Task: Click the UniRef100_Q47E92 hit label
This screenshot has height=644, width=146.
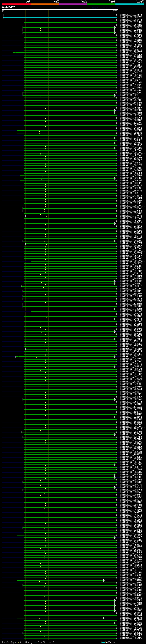Action: coord(131,35)
